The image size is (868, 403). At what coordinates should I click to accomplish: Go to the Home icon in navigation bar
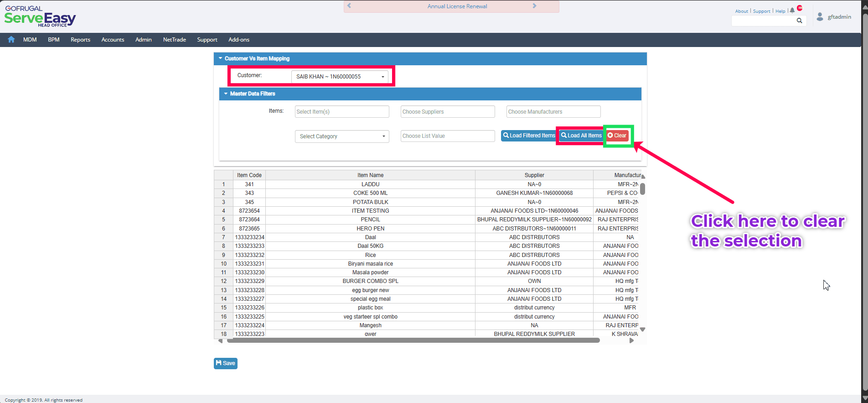(x=11, y=40)
